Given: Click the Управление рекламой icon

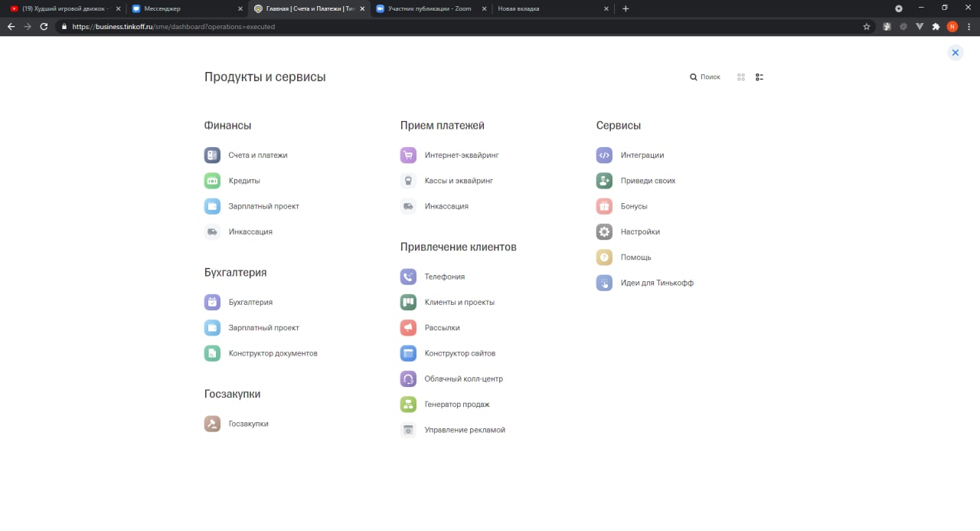Looking at the screenshot, I should [408, 430].
